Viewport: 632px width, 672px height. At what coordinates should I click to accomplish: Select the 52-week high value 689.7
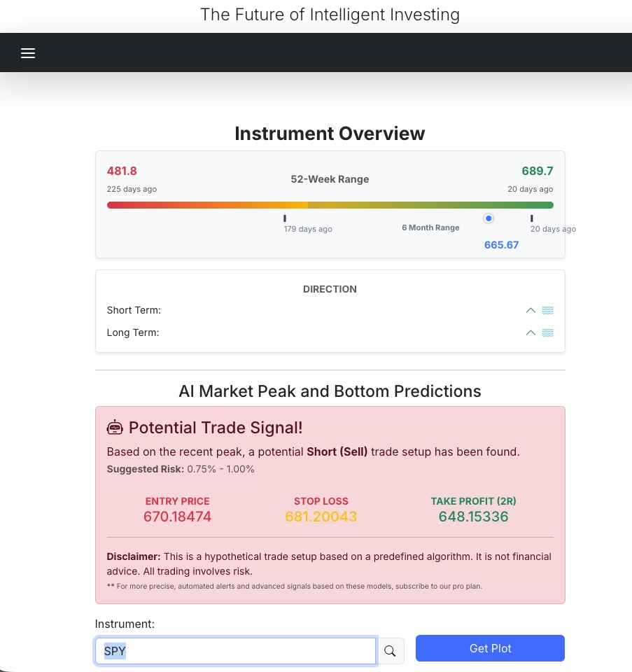coord(537,171)
